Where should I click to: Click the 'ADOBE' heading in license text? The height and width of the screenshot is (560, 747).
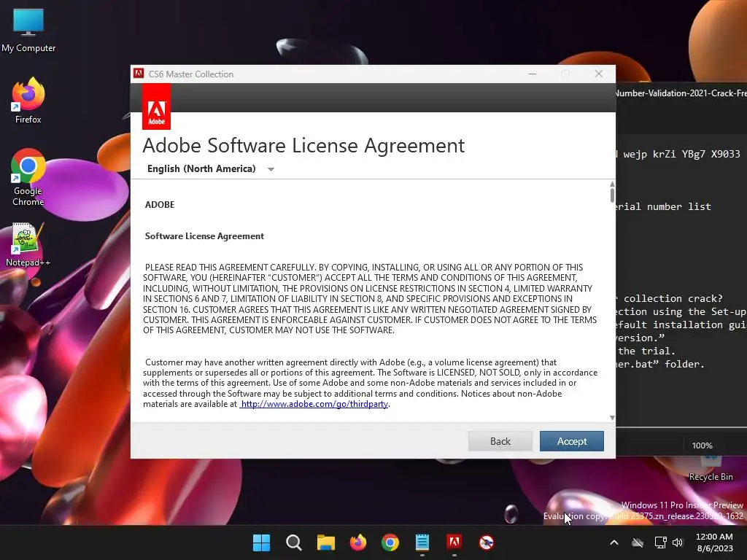coord(160,205)
